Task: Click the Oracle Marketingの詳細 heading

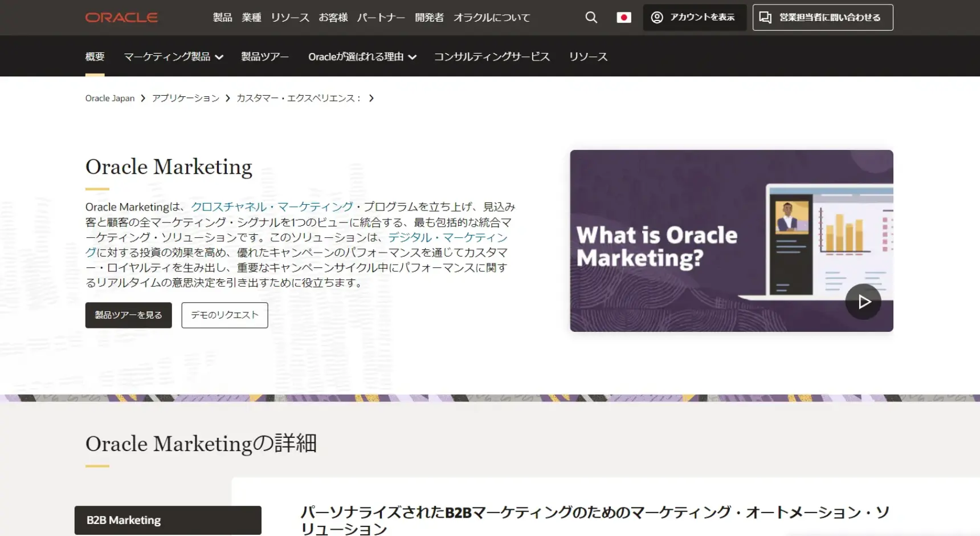Action: click(201, 444)
